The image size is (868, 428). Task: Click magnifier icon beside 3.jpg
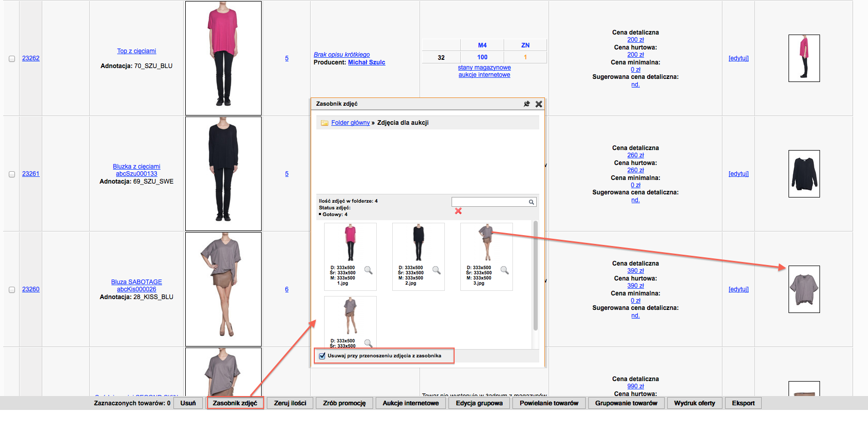pos(505,270)
